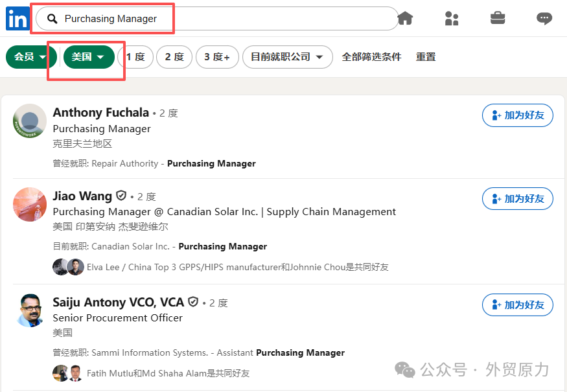Click the Canadian Solar Inc. current position line
567x392 pixels.
tap(160, 246)
